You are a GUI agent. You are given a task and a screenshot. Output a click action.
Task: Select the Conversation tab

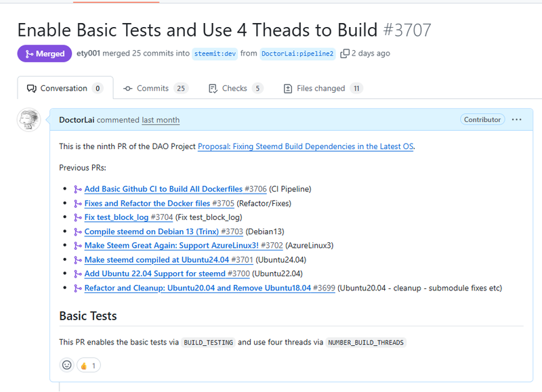[x=64, y=89]
